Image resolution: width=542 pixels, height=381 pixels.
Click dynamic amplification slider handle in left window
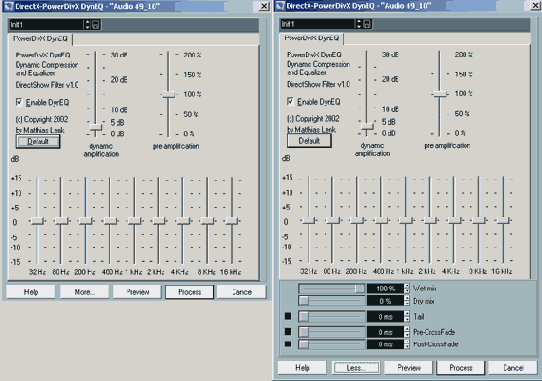[96, 127]
